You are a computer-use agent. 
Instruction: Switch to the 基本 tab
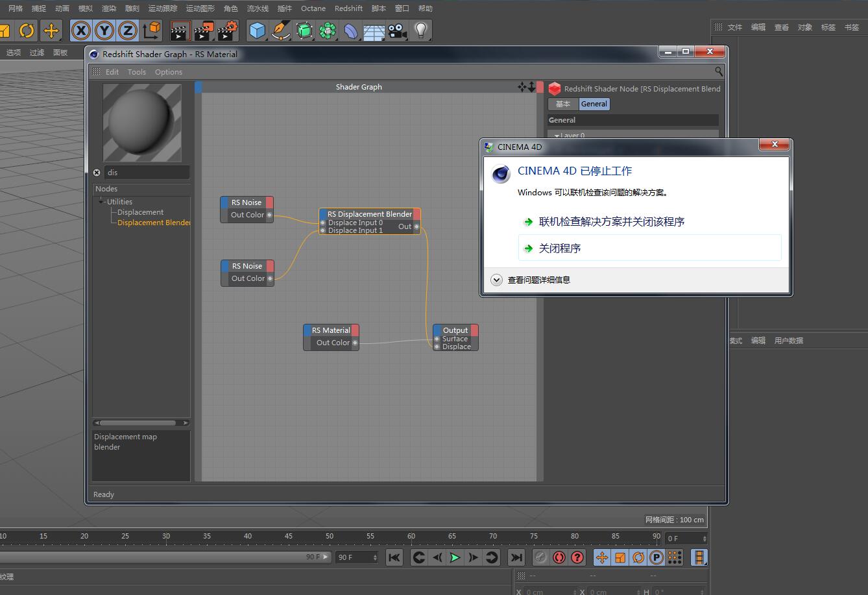point(563,104)
